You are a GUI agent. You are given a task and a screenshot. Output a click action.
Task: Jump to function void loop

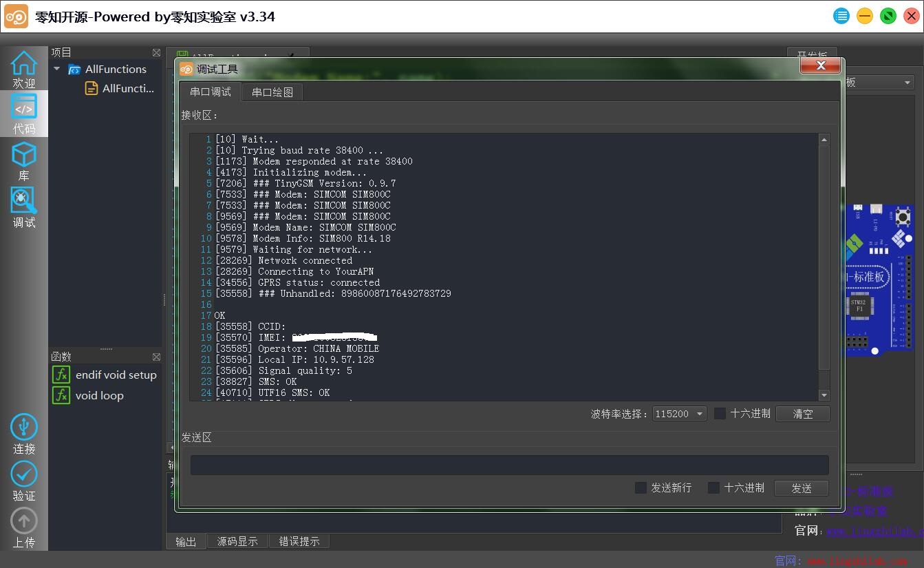[x=89, y=395]
